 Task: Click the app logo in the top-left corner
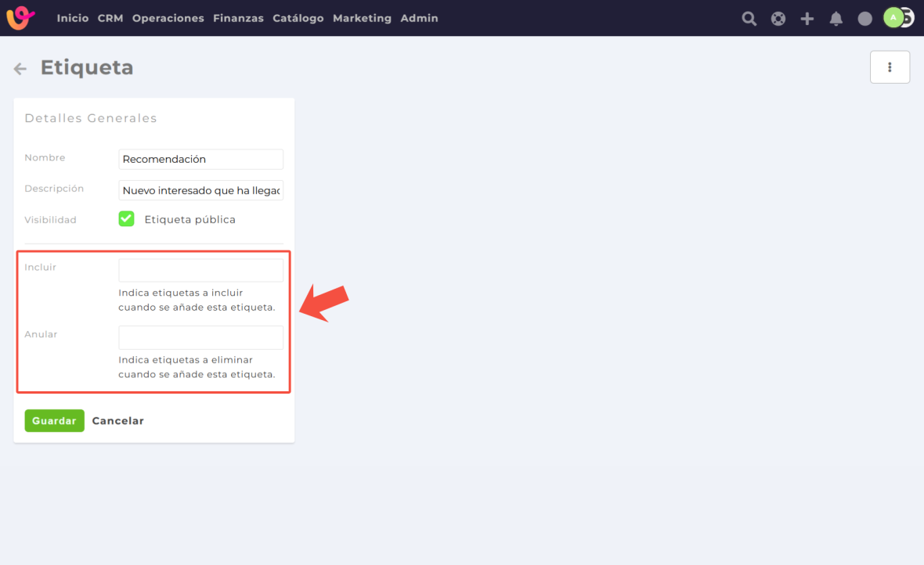[x=20, y=18]
